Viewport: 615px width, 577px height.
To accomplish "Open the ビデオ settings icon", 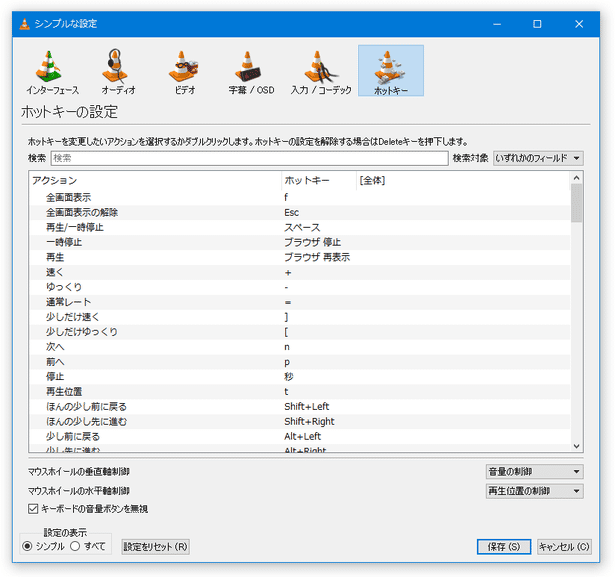I will pos(184,71).
